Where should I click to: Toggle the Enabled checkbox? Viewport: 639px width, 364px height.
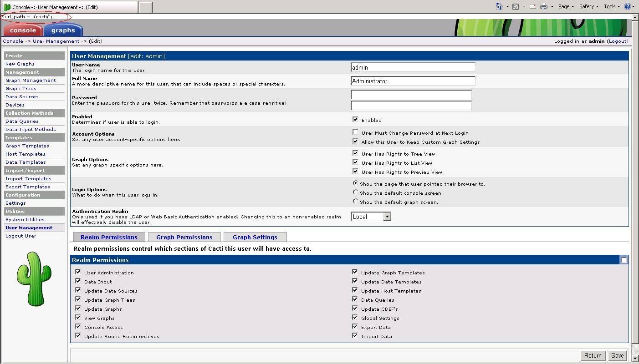tap(355, 119)
